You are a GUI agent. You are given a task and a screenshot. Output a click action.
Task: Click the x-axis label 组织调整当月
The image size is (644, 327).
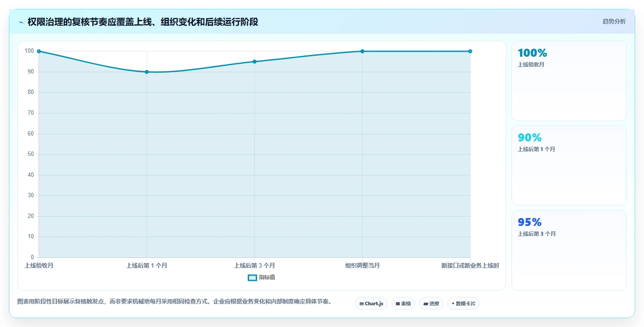pos(363,265)
